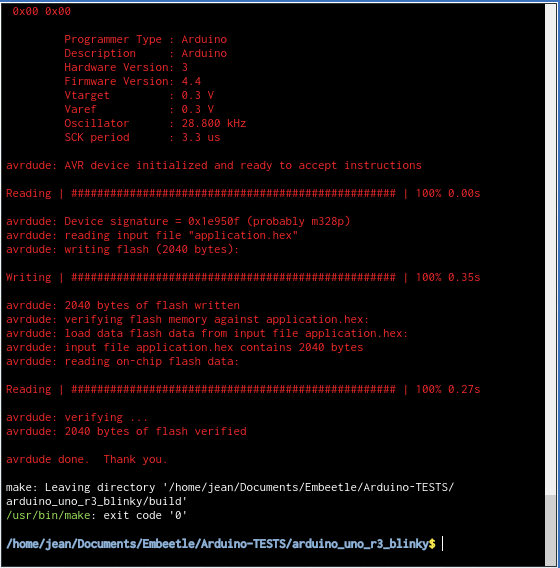560x568 pixels.
Task: Click the empty scrollbar track above the thumb
Action: tap(551, 250)
